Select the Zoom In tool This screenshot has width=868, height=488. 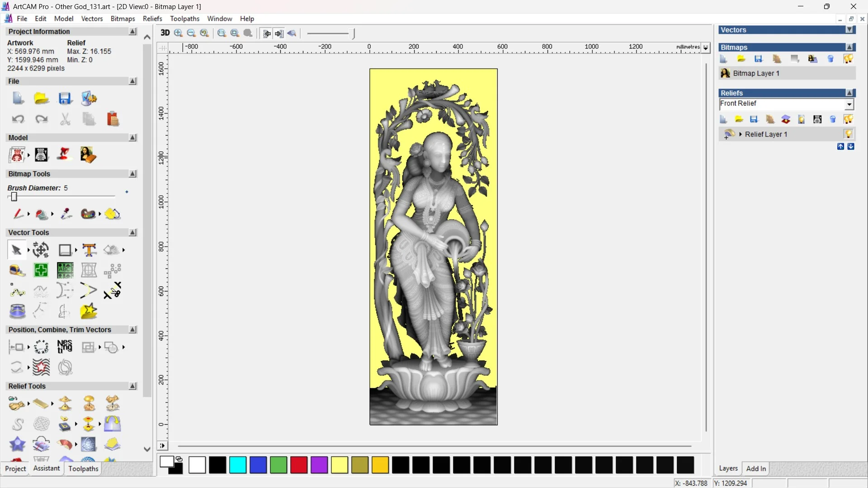[x=178, y=33]
